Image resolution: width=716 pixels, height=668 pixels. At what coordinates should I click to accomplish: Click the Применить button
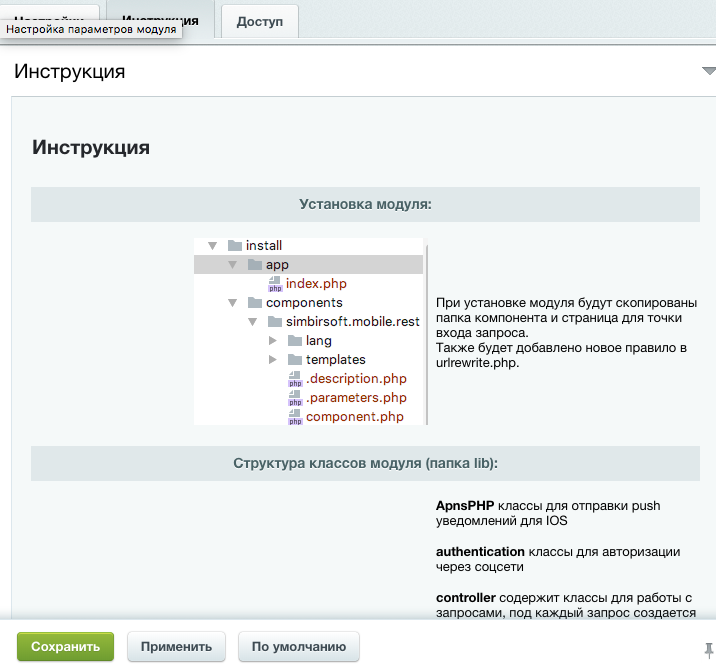click(176, 647)
